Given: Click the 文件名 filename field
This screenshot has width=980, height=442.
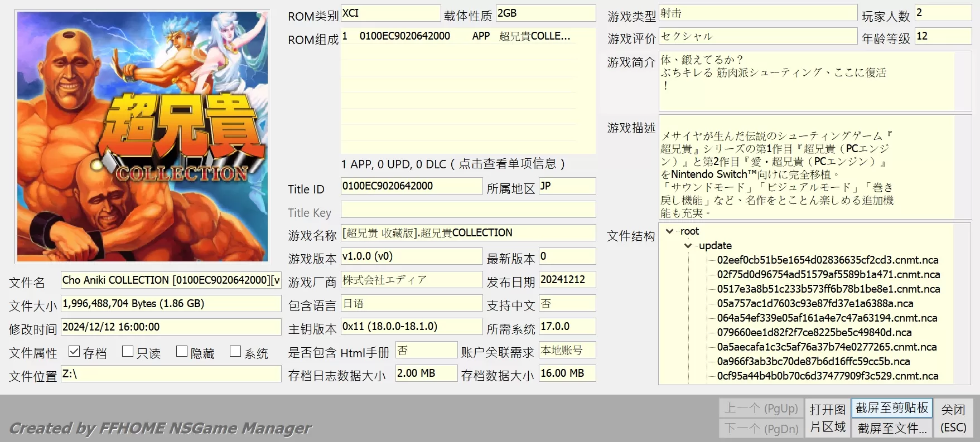Looking at the screenshot, I should (171, 280).
